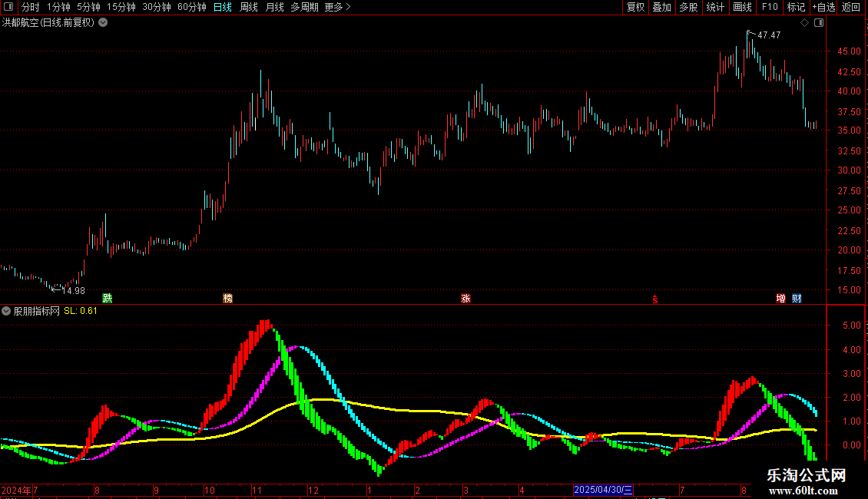Viewport: 868px width, 499px height.
Task: Open the 洪都航空 chart settings dropdown
Action: (103, 23)
